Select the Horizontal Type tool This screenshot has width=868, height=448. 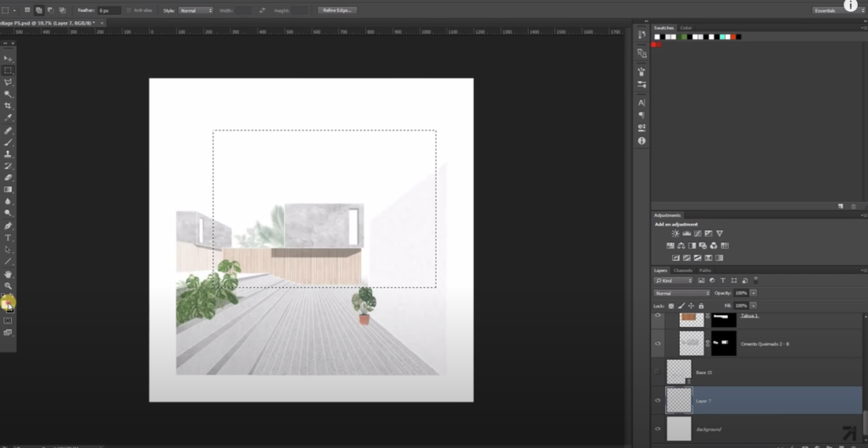pyautogui.click(x=8, y=238)
